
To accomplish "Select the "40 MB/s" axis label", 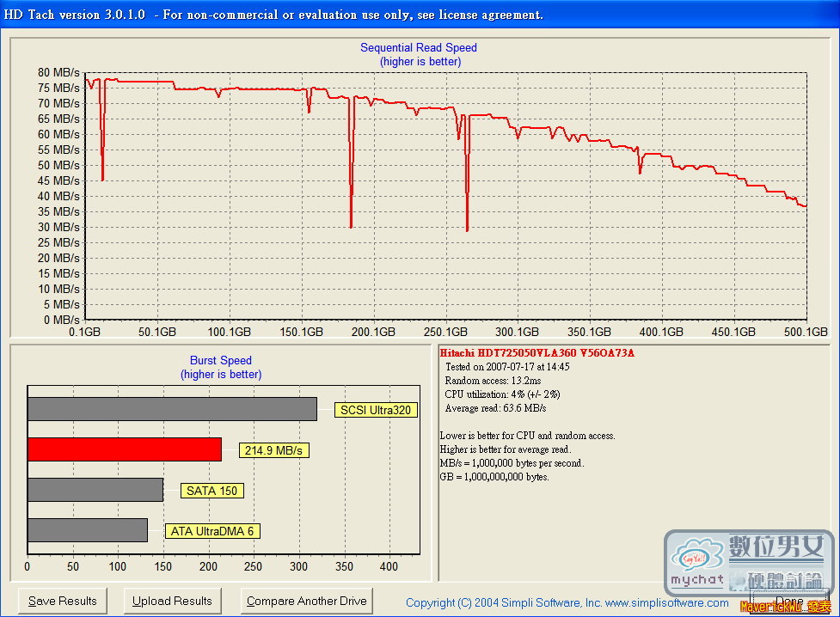I will coord(58,196).
